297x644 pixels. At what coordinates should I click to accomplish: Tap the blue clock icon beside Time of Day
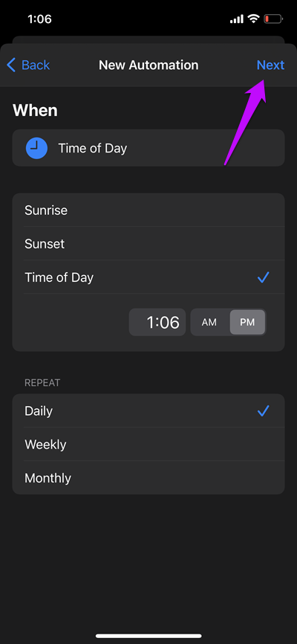(37, 148)
